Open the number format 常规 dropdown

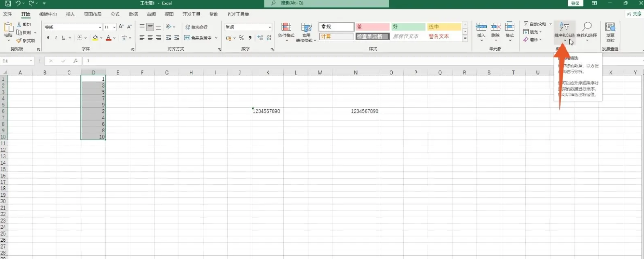click(x=270, y=27)
